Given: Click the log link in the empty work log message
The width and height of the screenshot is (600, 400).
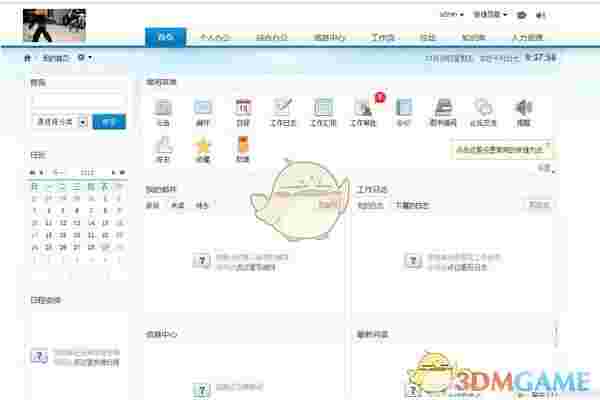Looking at the screenshot, I should point(466,268).
